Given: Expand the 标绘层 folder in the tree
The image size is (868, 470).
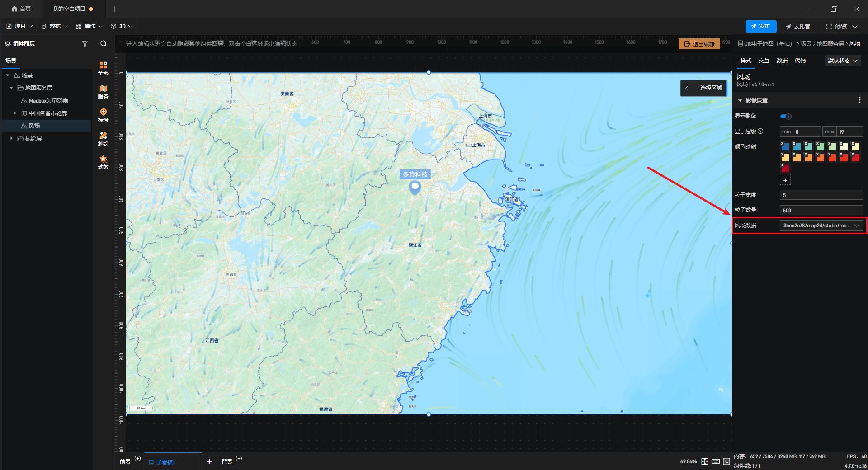Looking at the screenshot, I should (x=11, y=139).
